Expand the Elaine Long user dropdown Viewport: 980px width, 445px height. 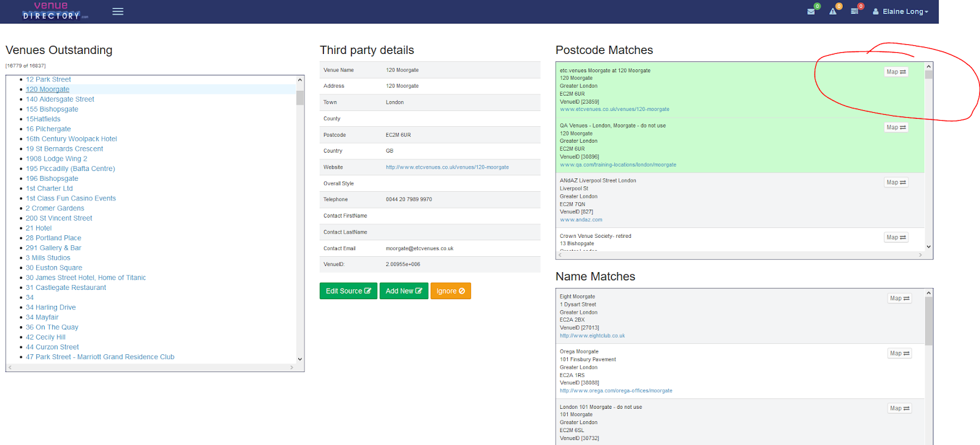click(x=900, y=12)
